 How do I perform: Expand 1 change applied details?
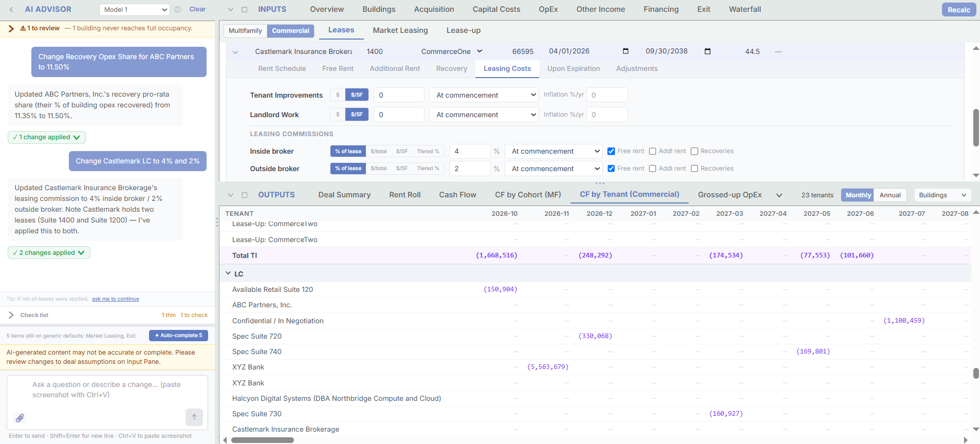tap(47, 137)
